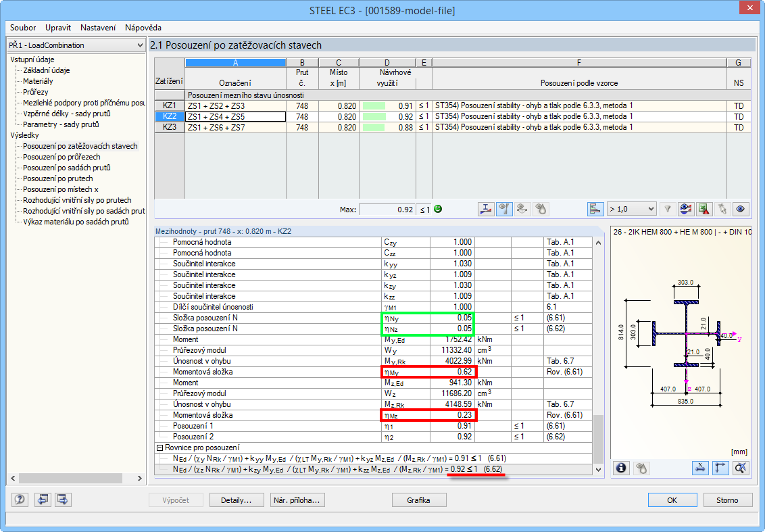Select 'Materiály' in the tree
The height and width of the screenshot is (532, 765).
tap(38, 81)
